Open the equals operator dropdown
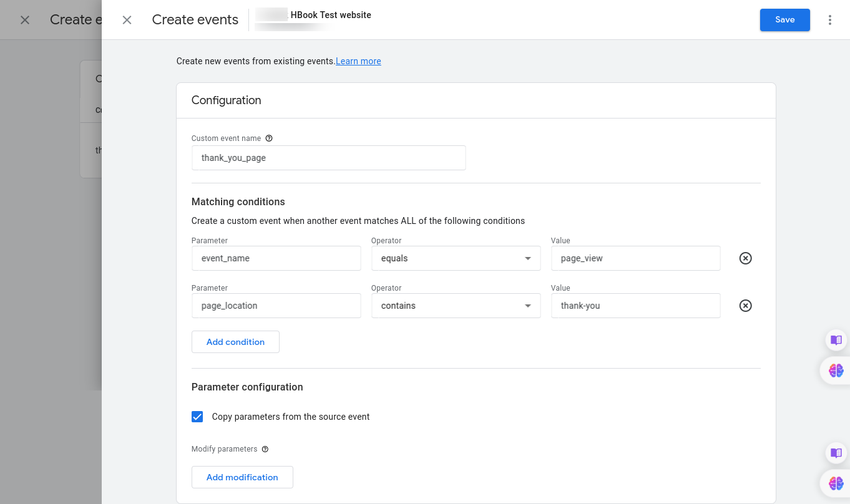Image resolution: width=850 pixels, height=504 pixels. (456, 258)
